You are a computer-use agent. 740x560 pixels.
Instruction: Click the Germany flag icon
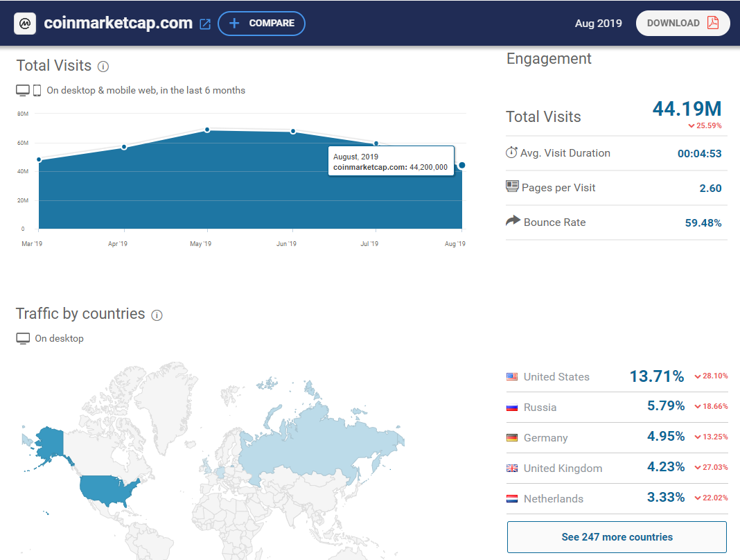[512, 438]
